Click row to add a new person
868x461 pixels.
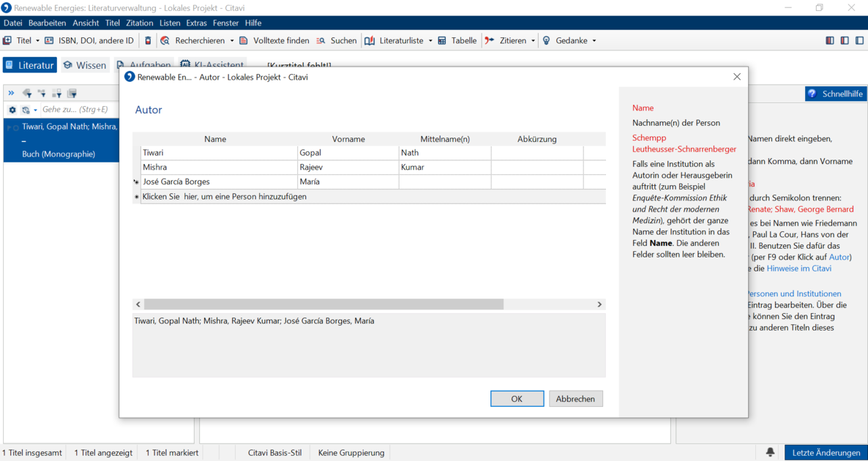click(373, 196)
